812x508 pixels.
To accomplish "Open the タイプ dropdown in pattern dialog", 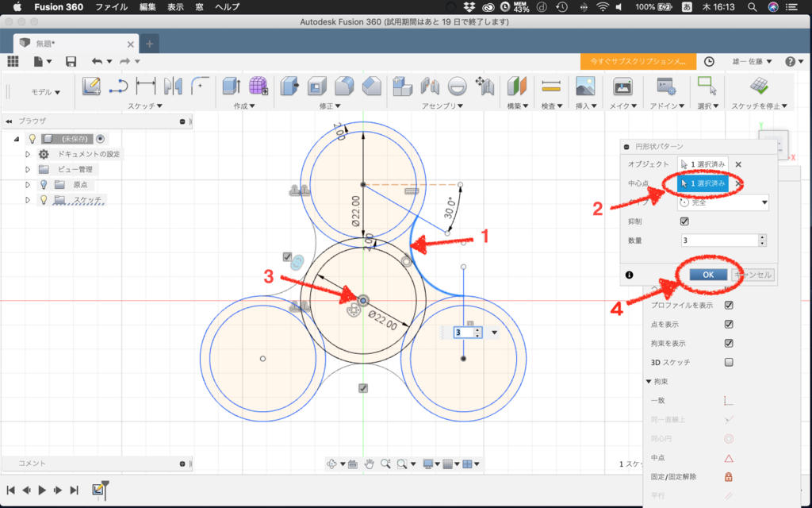I will [723, 202].
